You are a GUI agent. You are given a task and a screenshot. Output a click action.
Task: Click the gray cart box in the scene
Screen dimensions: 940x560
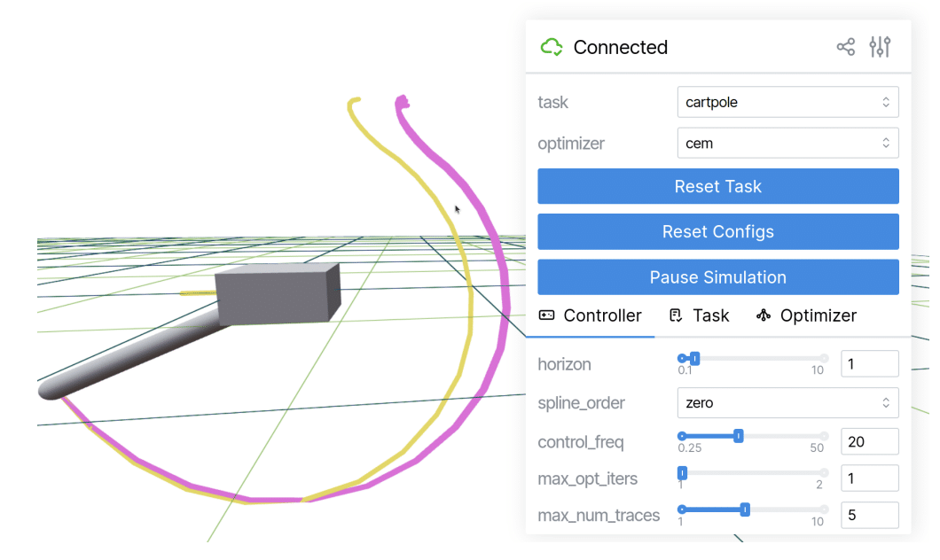(x=277, y=292)
